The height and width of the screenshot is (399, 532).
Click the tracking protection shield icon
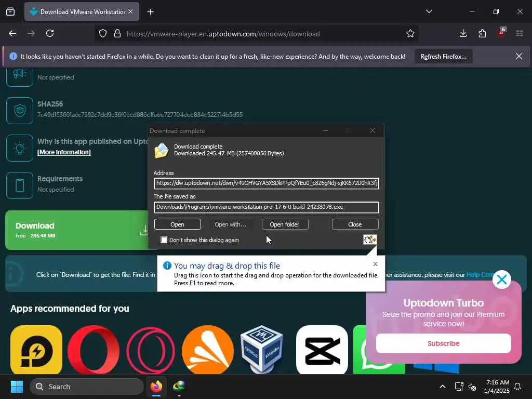point(103,34)
